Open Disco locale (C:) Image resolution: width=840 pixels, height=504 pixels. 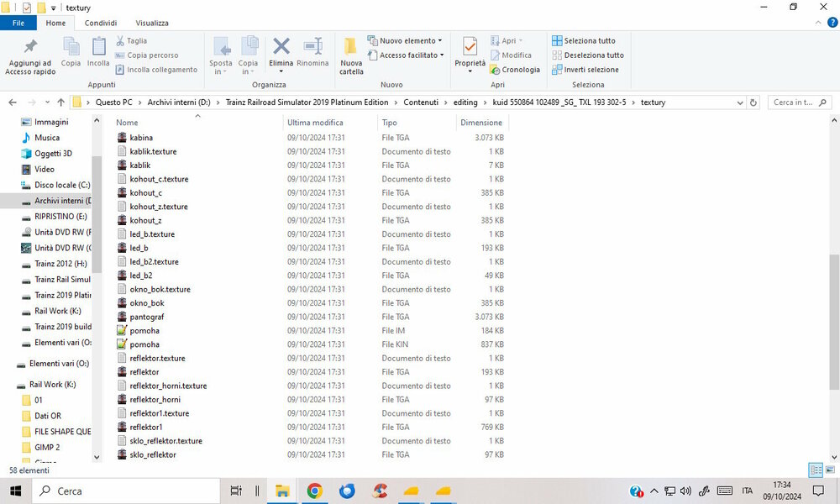pyautogui.click(x=61, y=185)
